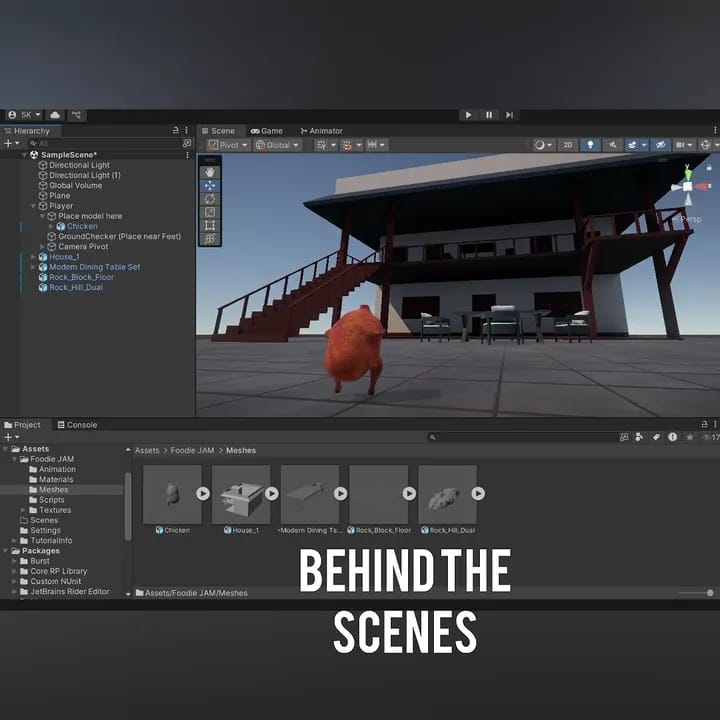Screen dimensions: 720x720
Task: Collapse Packages in Project tree
Action: (x=5, y=551)
